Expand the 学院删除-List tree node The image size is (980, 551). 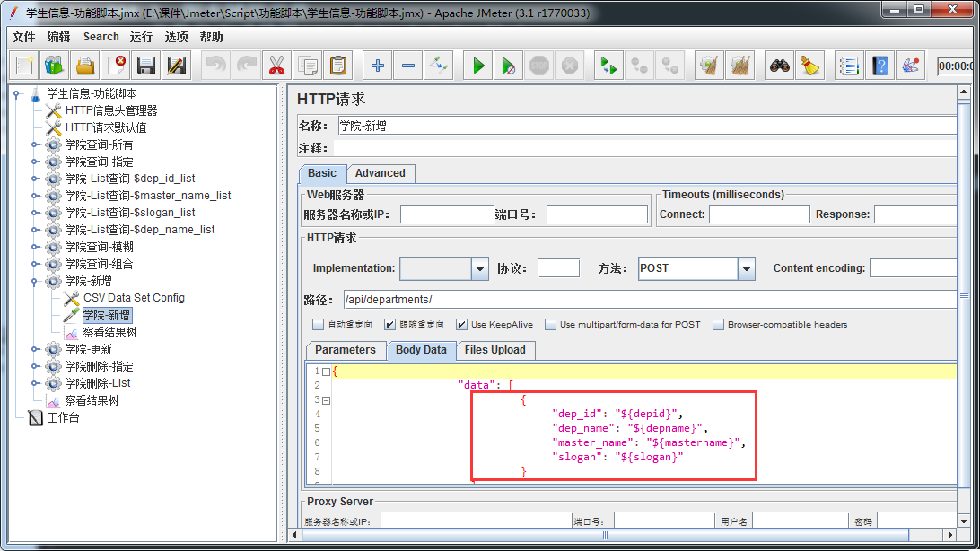pyautogui.click(x=34, y=383)
